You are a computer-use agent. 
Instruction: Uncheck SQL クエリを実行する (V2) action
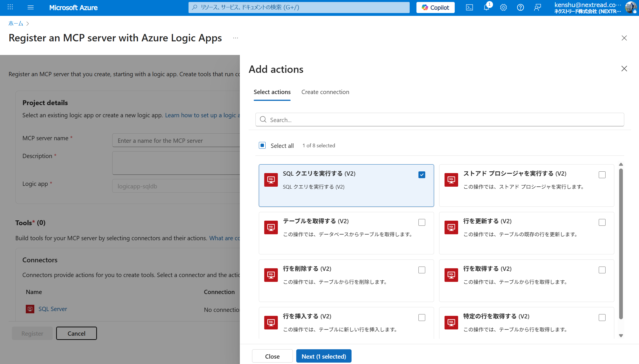pos(422,175)
